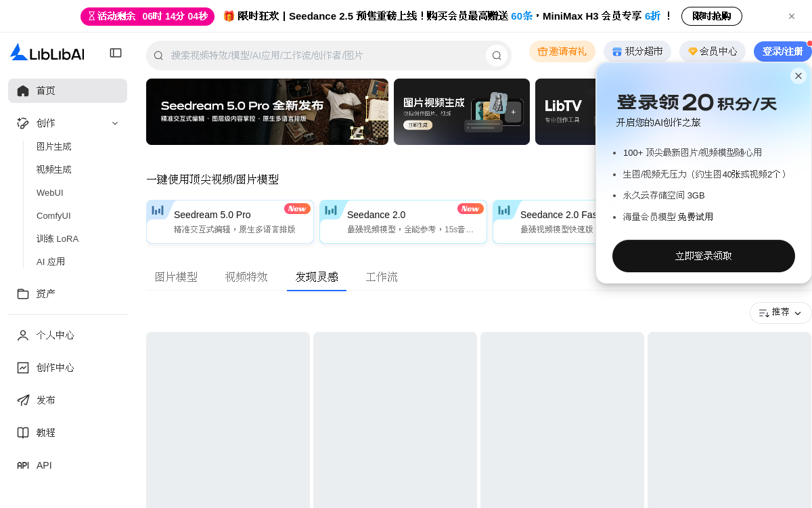Switch to the 图片模型 tab

point(176,277)
